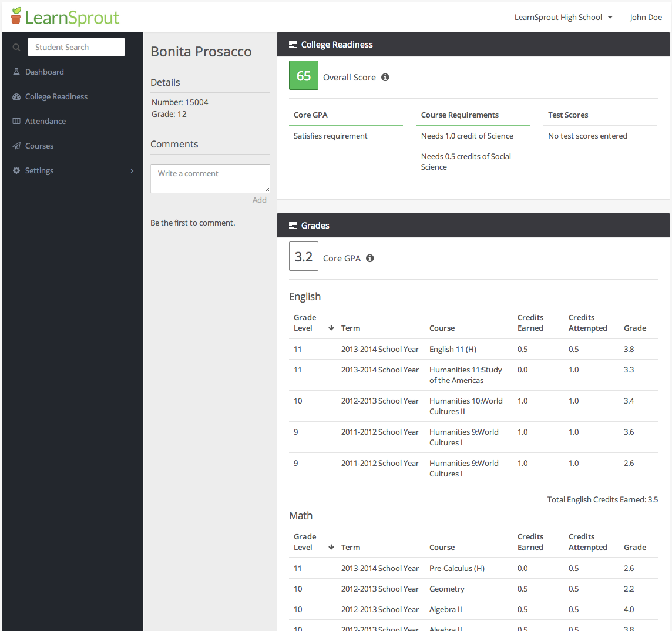Click the Dashboard flask icon
This screenshot has height=631, width=672.
[x=16, y=72]
